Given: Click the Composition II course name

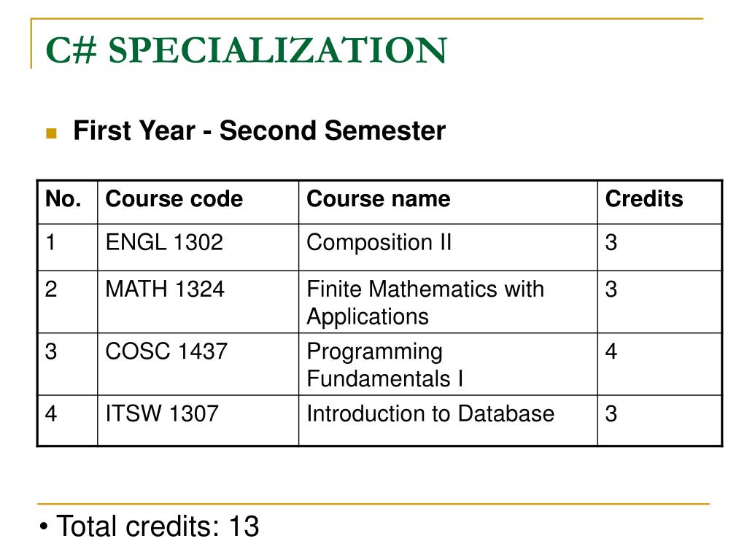Looking at the screenshot, I should [x=379, y=242].
